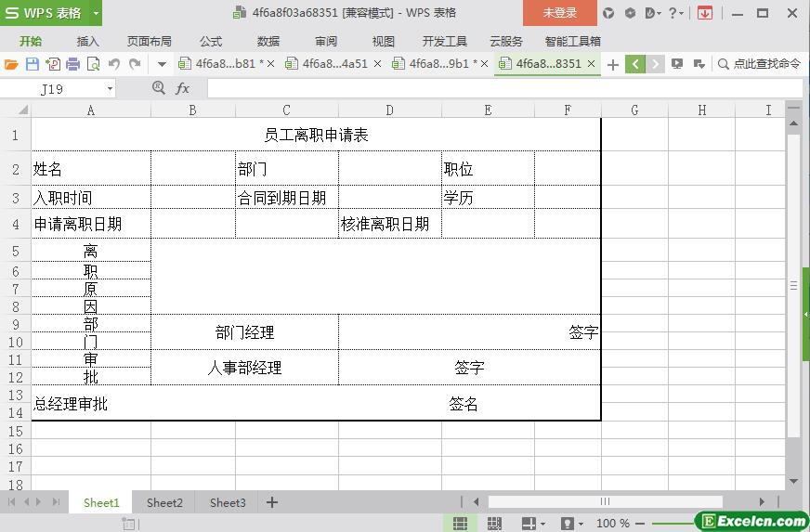The height and width of the screenshot is (532, 810).
Task: Select column G header
Action: pyautogui.click(x=634, y=110)
